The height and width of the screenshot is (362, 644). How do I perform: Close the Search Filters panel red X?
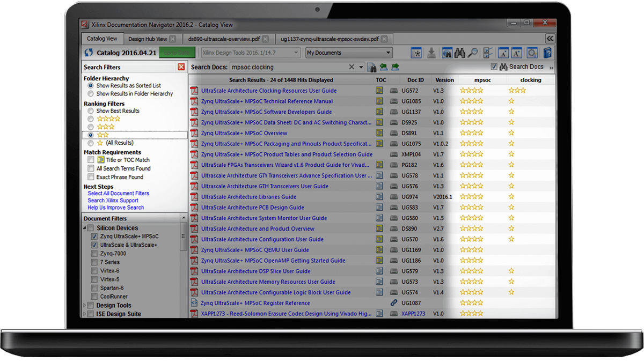181,67
